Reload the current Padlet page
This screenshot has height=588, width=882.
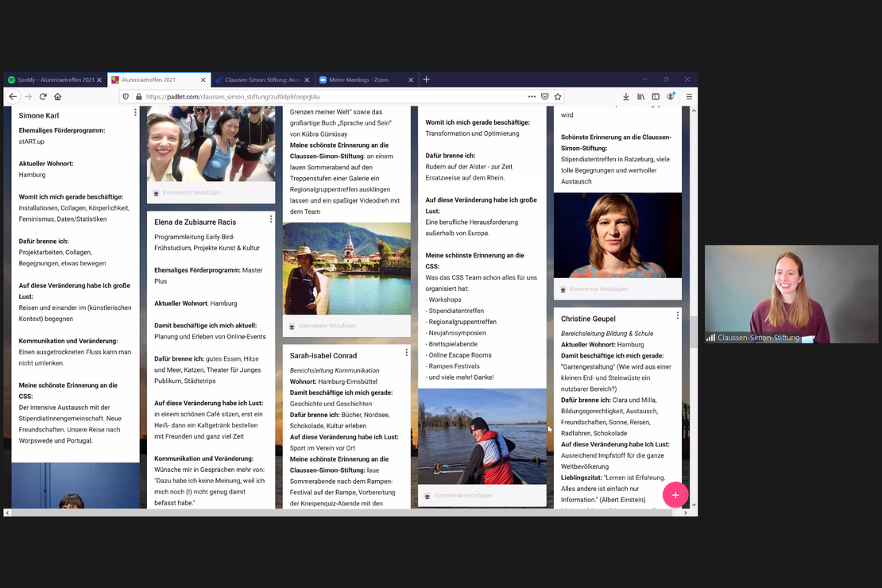pos(43,96)
